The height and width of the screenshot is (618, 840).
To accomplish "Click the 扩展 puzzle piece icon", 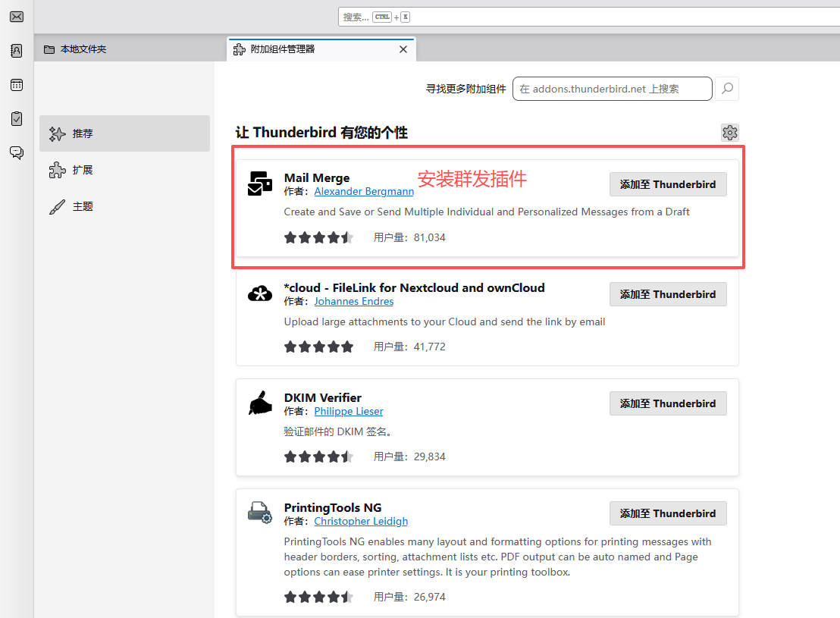I will (58, 170).
